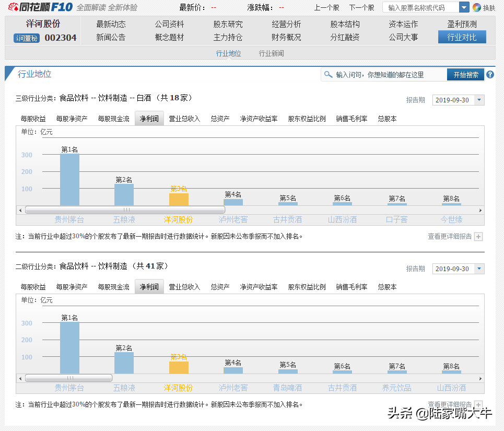Click 五粮液 第2名 bar in 白酒 chart

click(x=124, y=195)
